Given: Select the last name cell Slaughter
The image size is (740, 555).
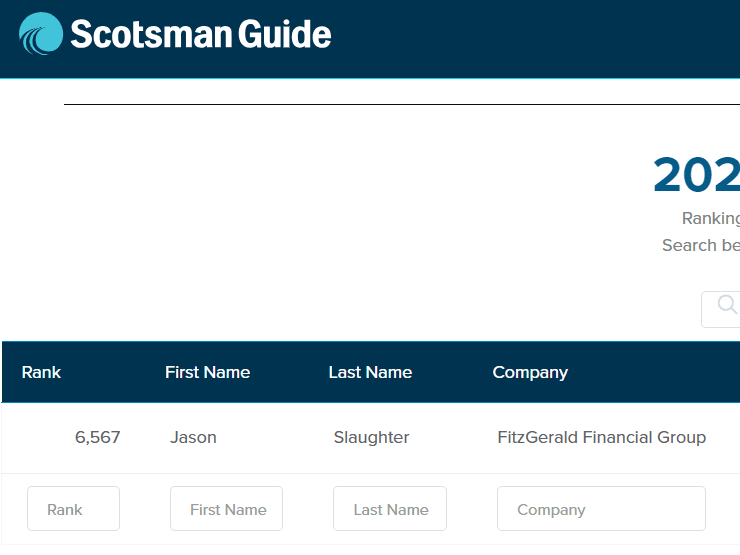Looking at the screenshot, I should click(x=371, y=437).
